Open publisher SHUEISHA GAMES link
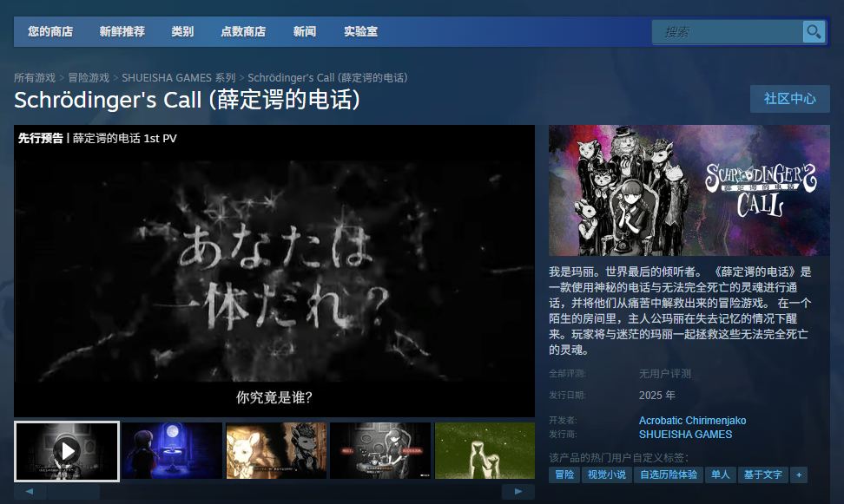Viewport: 844px width, 504px height. click(x=685, y=434)
